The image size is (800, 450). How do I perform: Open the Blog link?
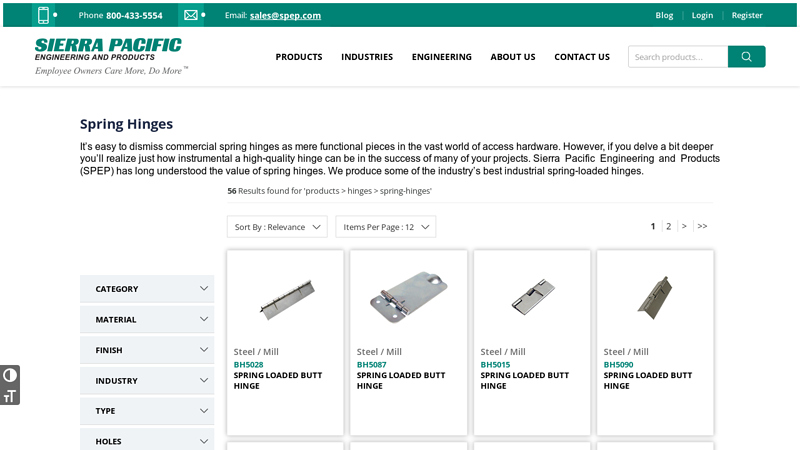(x=664, y=15)
